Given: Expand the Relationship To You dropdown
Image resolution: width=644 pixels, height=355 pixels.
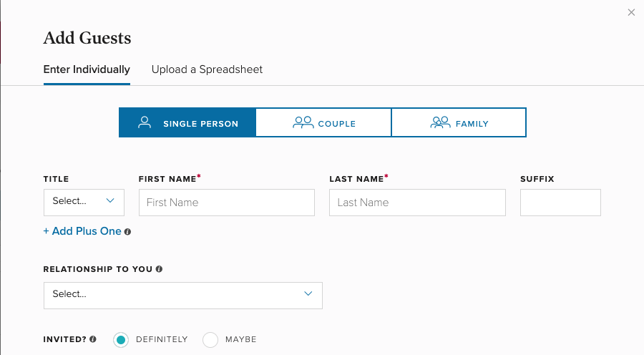Looking at the screenshot, I should point(183,294).
